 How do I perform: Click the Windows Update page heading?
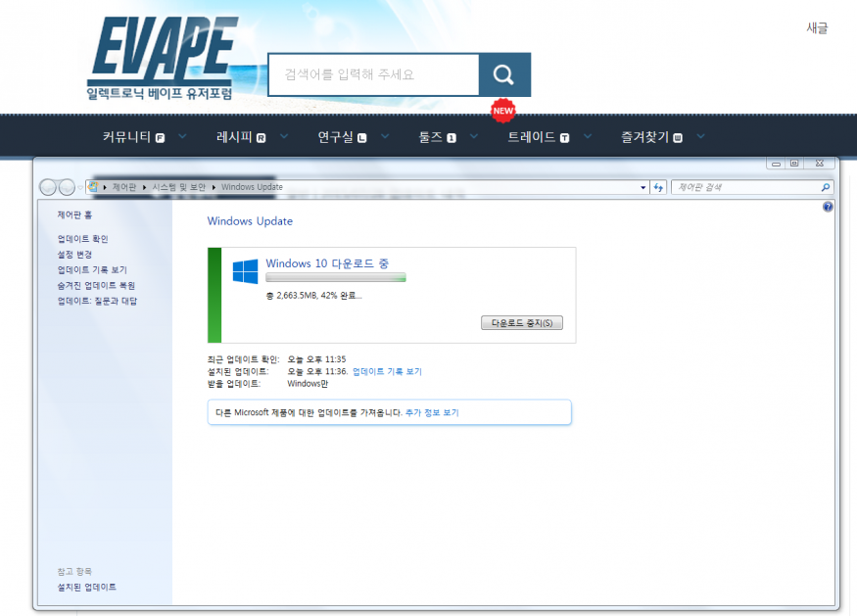point(250,221)
